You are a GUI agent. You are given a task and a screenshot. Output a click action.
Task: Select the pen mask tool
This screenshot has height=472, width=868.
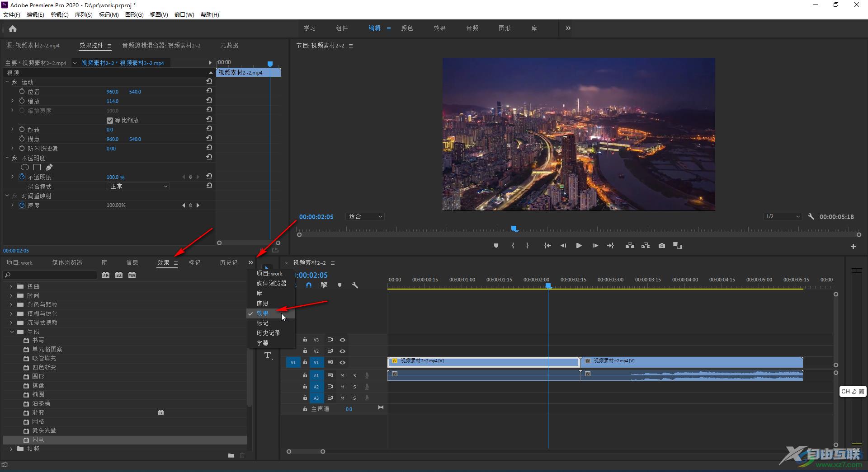point(49,168)
